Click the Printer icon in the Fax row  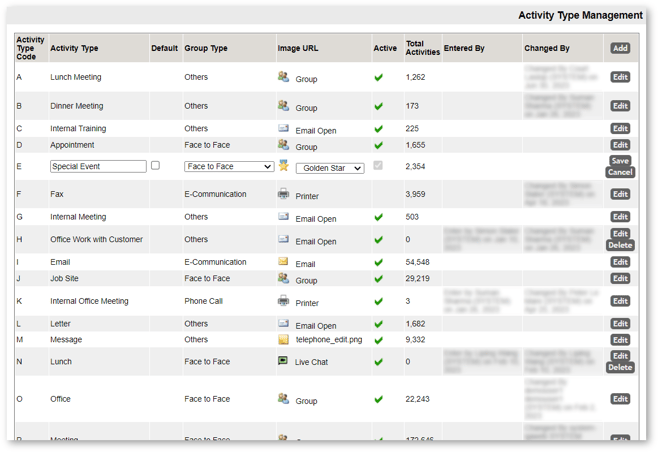pyautogui.click(x=283, y=194)
